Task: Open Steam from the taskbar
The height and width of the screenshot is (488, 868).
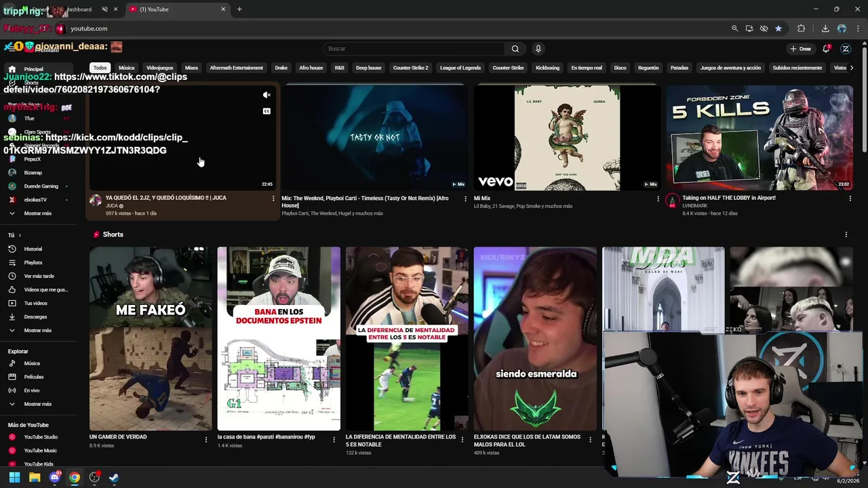Action: coord(114,478)
